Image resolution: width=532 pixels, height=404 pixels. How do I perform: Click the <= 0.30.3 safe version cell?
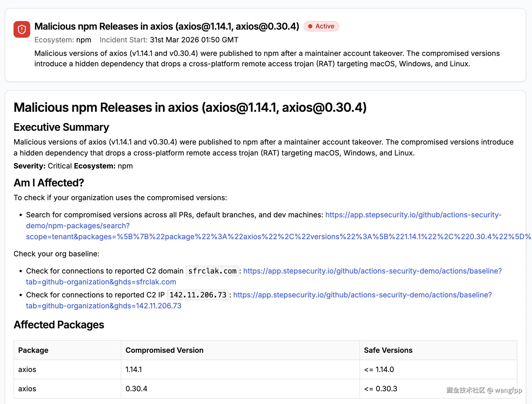(381, 389)
